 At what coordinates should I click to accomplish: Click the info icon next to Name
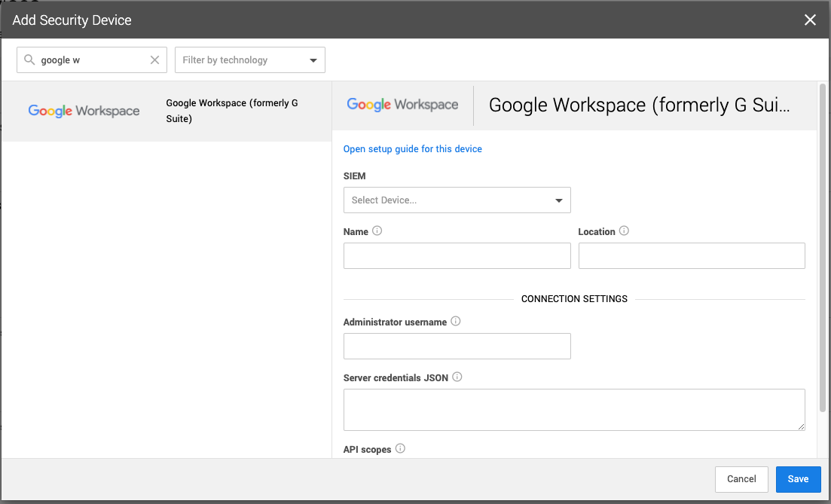click(x=377, y=231)
